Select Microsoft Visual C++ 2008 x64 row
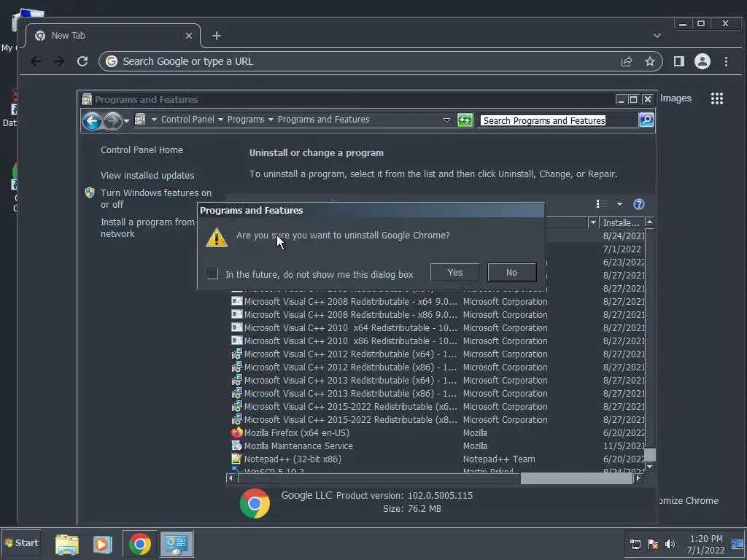The height and width of the screenshot is (560, 747). point(438,301)
